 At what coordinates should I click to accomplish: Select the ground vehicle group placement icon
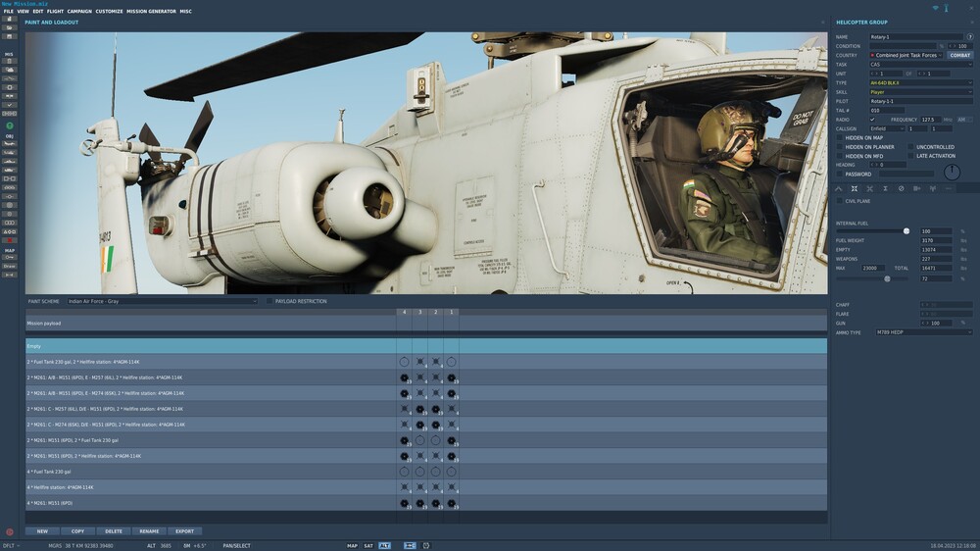(10, 171)
